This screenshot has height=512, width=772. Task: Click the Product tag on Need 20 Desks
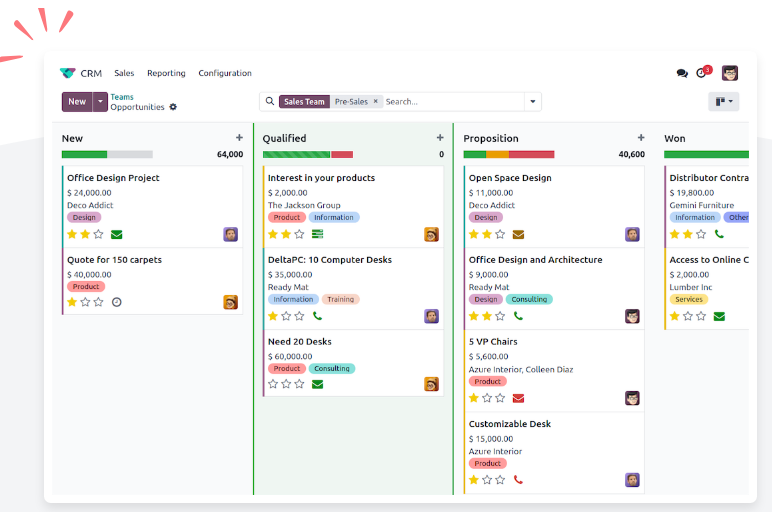click(x=287, y=368)
